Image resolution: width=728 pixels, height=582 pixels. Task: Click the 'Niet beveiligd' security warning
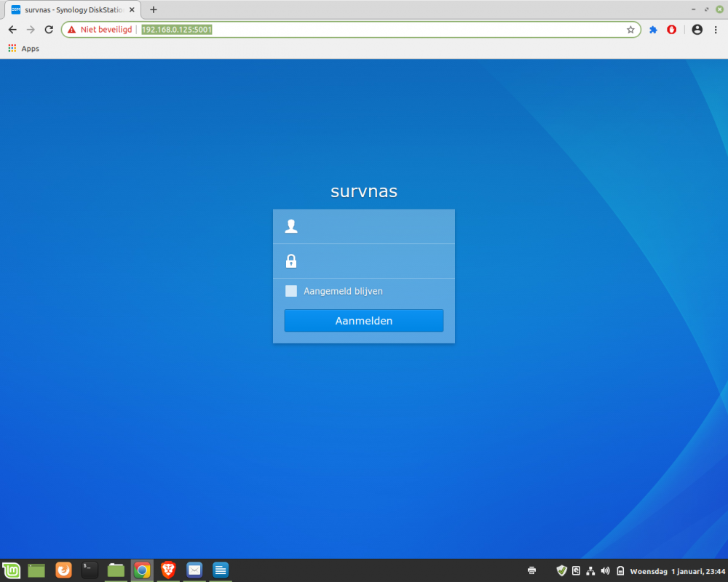pos(100,30)
